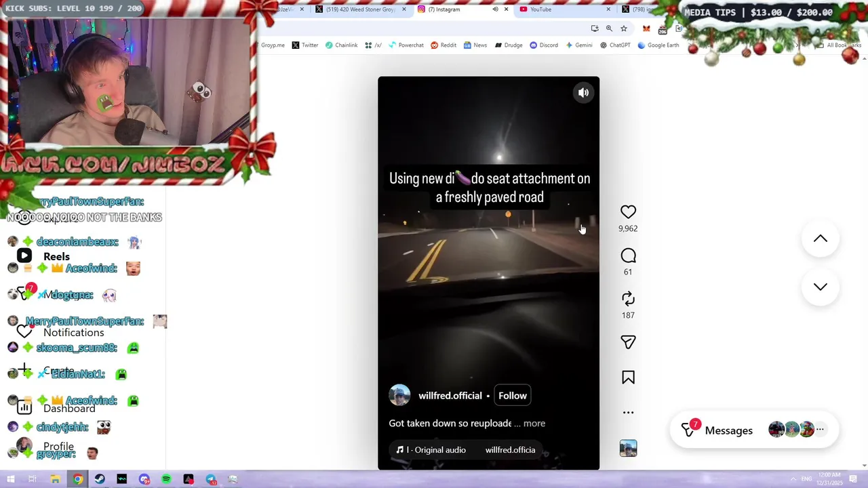
Task: Open Profile in Instagram sidebar
Action: point(58,447)
